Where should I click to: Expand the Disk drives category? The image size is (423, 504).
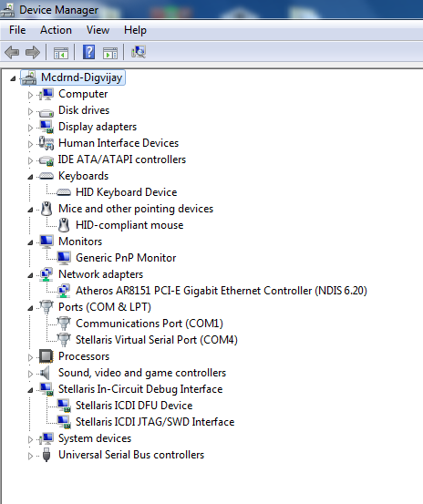(x=30, y=111)
